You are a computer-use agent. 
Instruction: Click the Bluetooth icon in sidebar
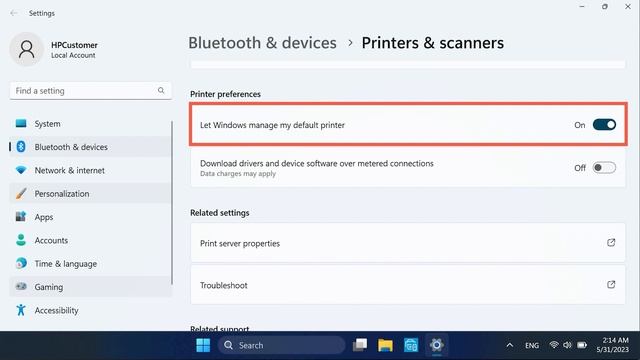pos(21,147)
